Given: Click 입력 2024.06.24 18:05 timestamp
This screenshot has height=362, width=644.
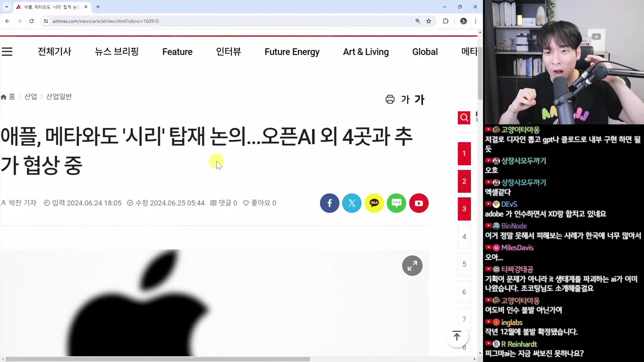Looking at the screenshot, I should pyautogui.click(x=82, y=203).
